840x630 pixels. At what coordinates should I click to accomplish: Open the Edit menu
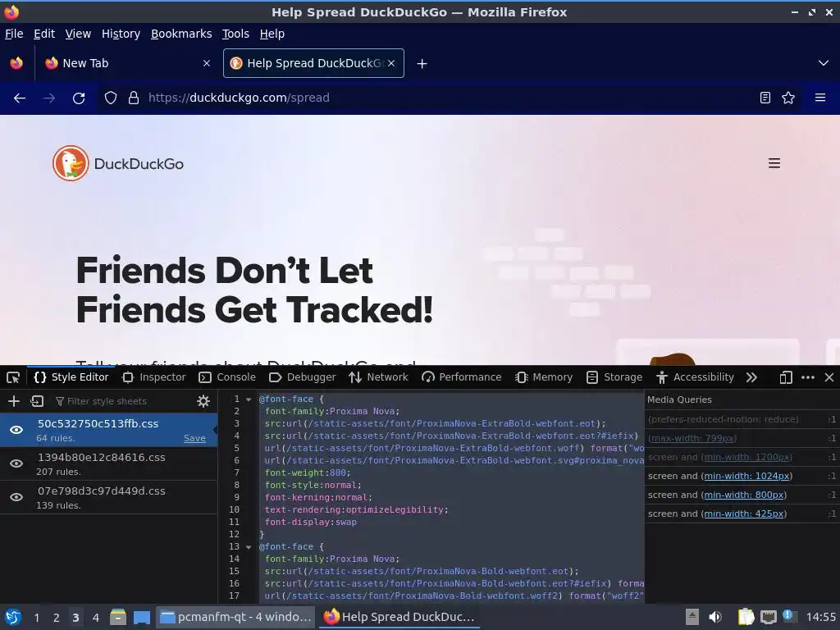point(44,34)
